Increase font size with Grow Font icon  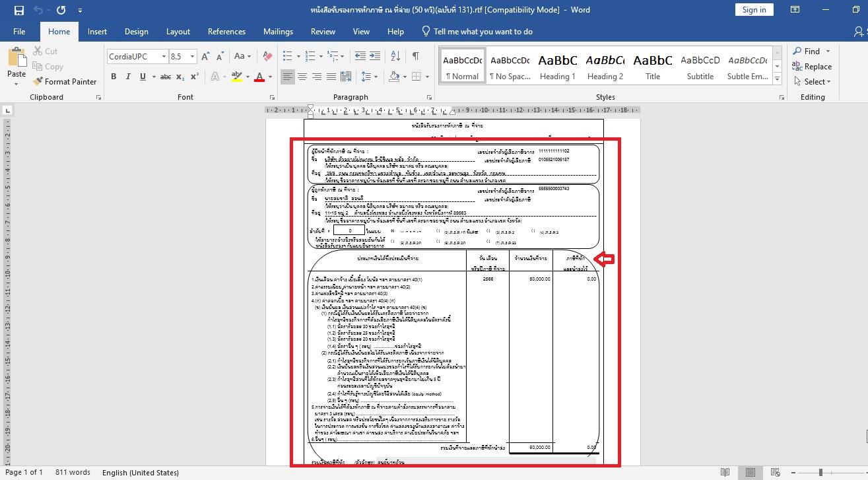(x=205, y=57)
